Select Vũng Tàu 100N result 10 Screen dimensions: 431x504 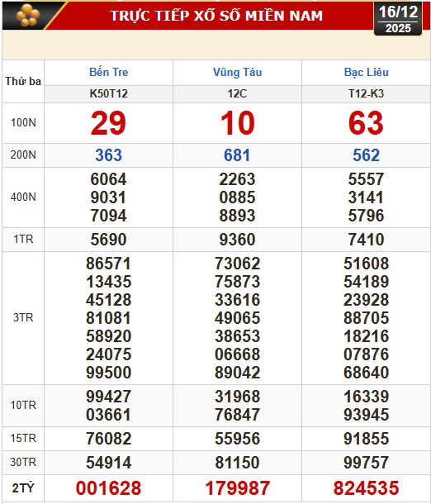tap(237, 123)
